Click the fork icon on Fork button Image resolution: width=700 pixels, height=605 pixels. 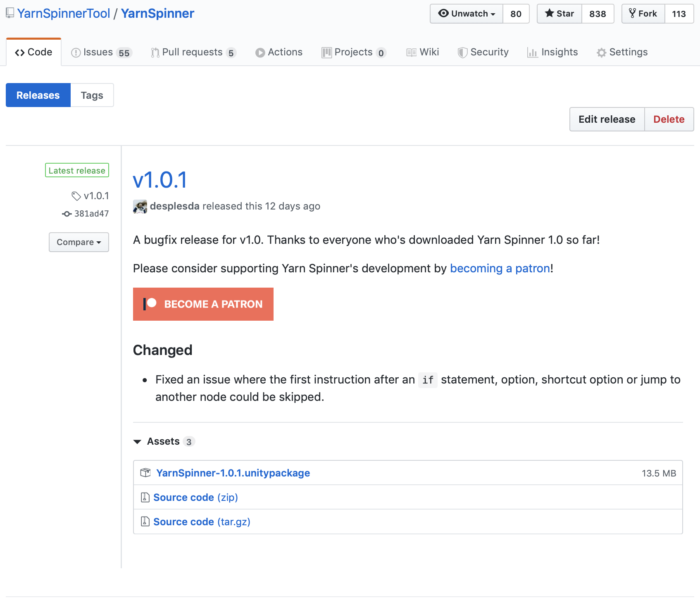[x=632, y=13]
